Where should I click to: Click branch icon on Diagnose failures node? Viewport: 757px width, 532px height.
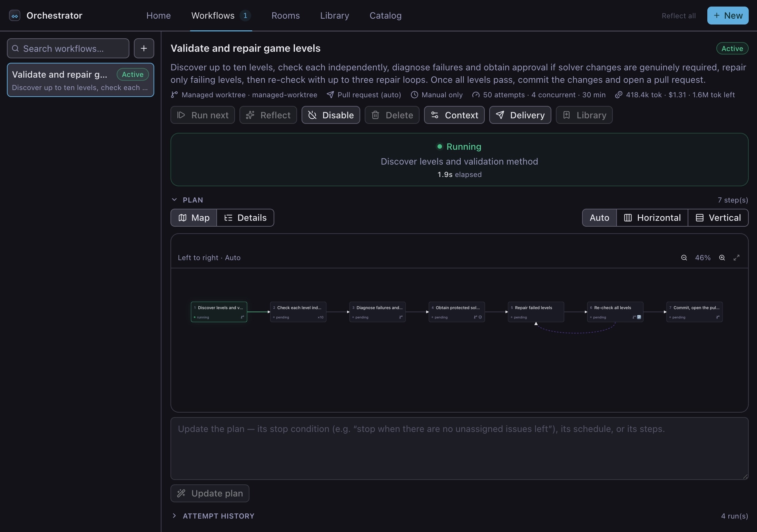[401, 317]
